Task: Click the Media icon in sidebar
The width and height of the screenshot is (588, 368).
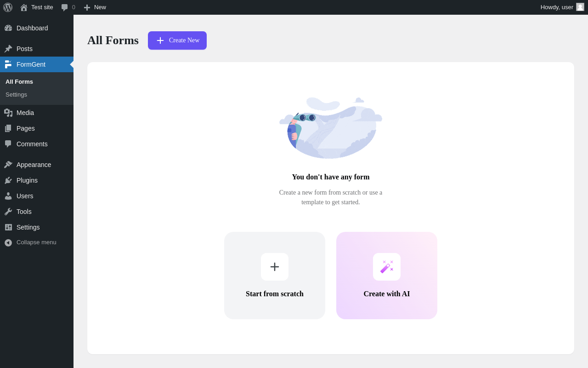Action: pyautogui.click(x=8, y=113)
